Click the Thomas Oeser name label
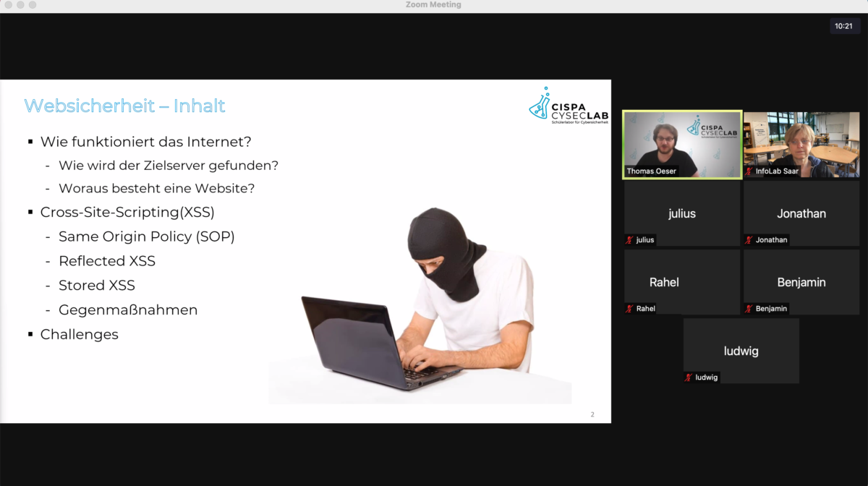This screenshot has height=486, width=868. [x=652, y=171]
